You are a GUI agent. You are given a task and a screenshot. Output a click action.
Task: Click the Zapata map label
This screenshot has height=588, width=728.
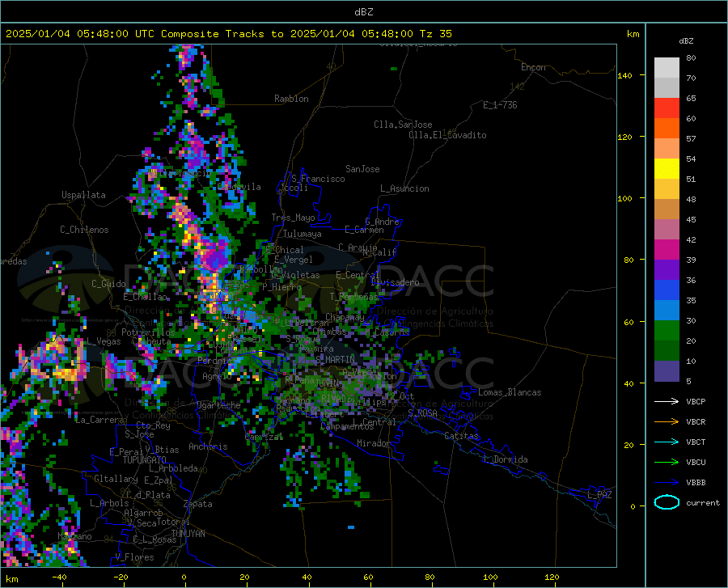[198, 504]
